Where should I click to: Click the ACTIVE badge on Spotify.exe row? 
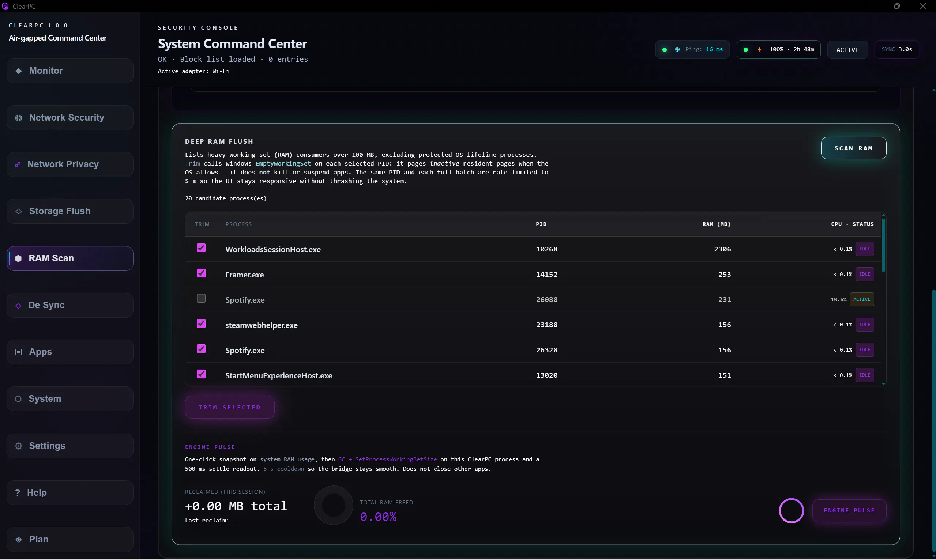862,300
